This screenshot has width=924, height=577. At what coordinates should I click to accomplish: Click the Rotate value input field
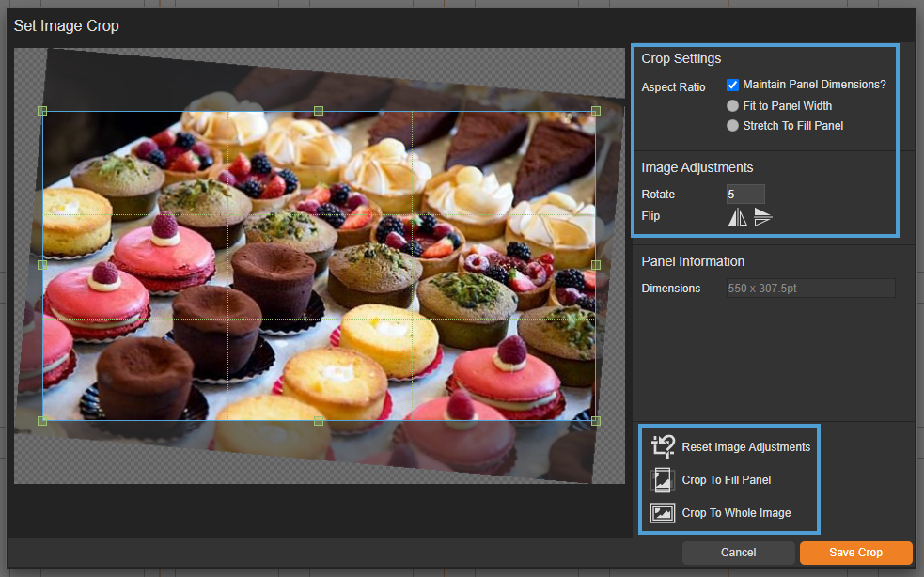(745, 195)
